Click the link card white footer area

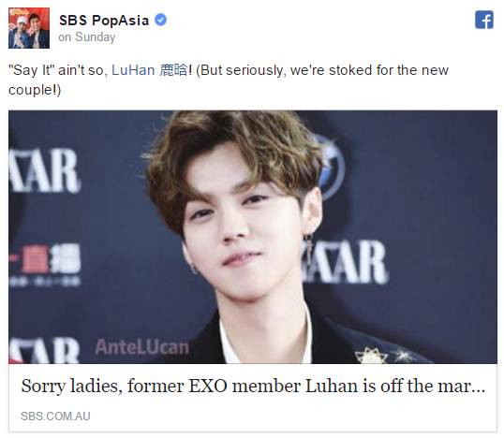click(253, 398)
